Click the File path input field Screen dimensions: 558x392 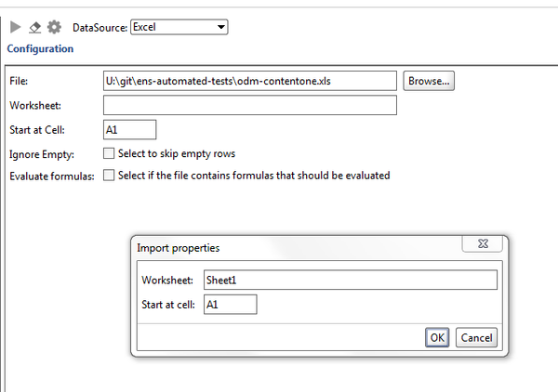coord(250,81)
